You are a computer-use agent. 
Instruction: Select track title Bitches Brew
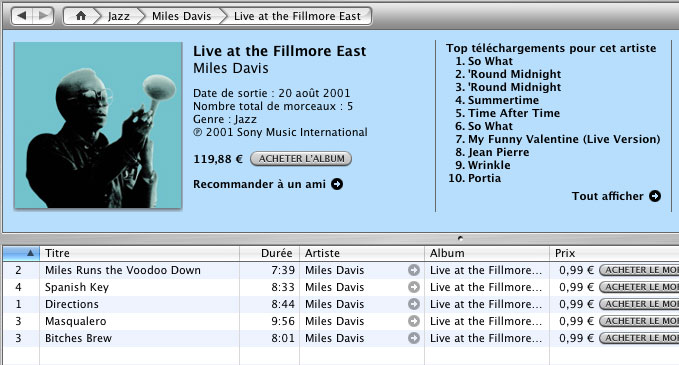(x=78, y=338)
